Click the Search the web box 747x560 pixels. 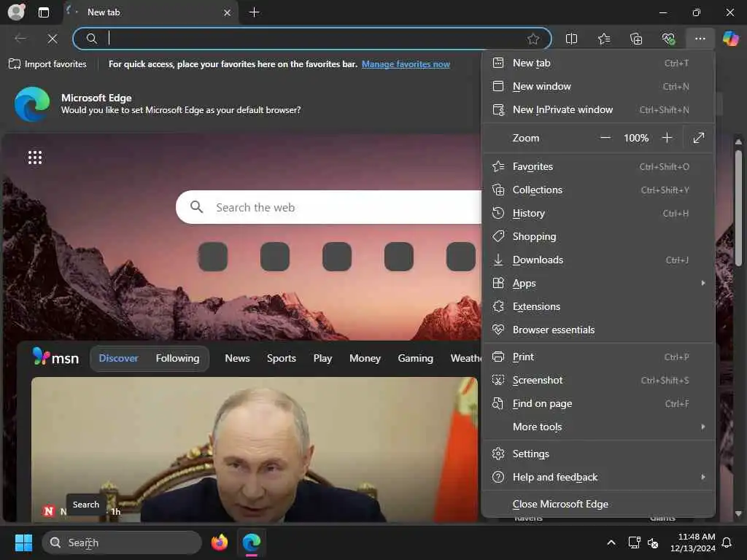(x=329, y=207)
